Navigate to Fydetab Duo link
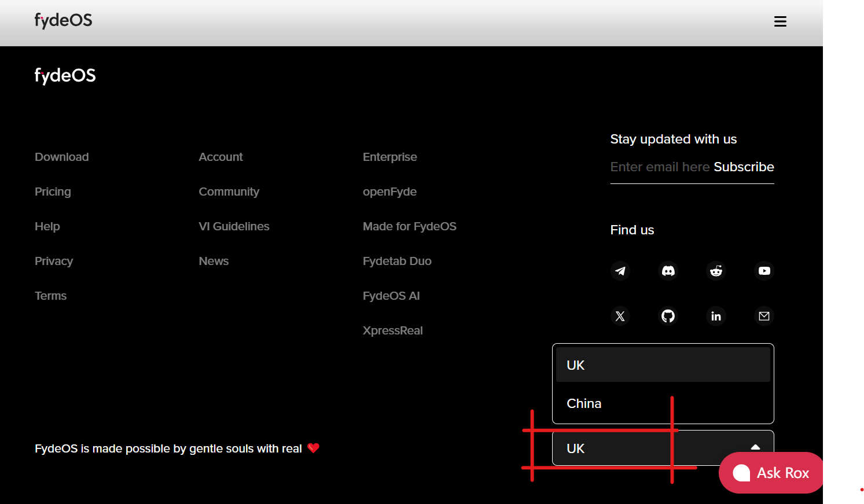The height and width of the screenshot is (504, 864). (397, 261)
